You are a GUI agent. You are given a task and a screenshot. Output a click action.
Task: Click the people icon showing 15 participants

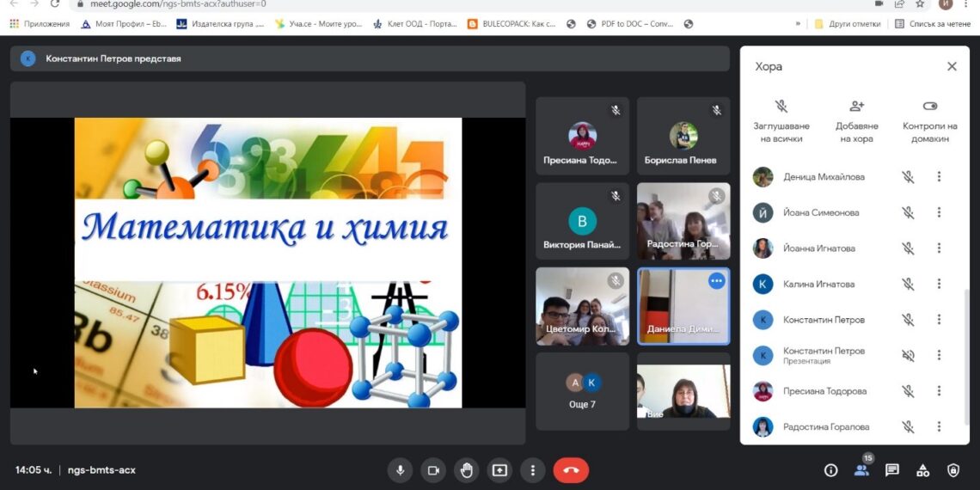tap(861, 470)
